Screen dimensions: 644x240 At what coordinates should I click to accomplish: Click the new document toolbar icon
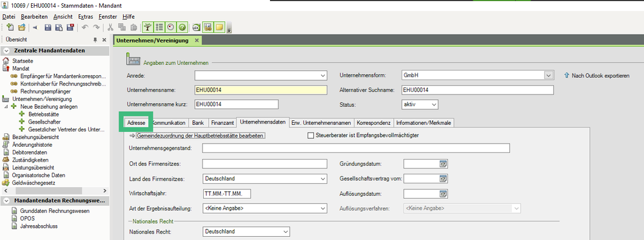[x=11, y=28]
